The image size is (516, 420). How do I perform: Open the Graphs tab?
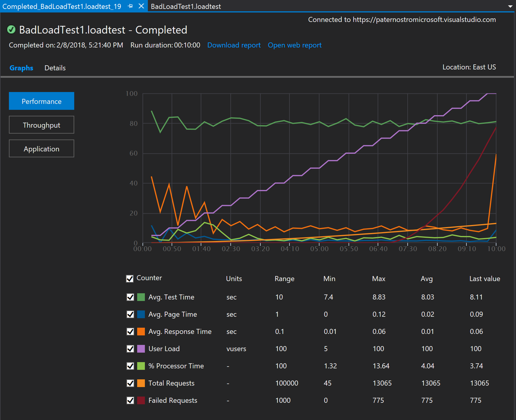[x=21, y=68]
